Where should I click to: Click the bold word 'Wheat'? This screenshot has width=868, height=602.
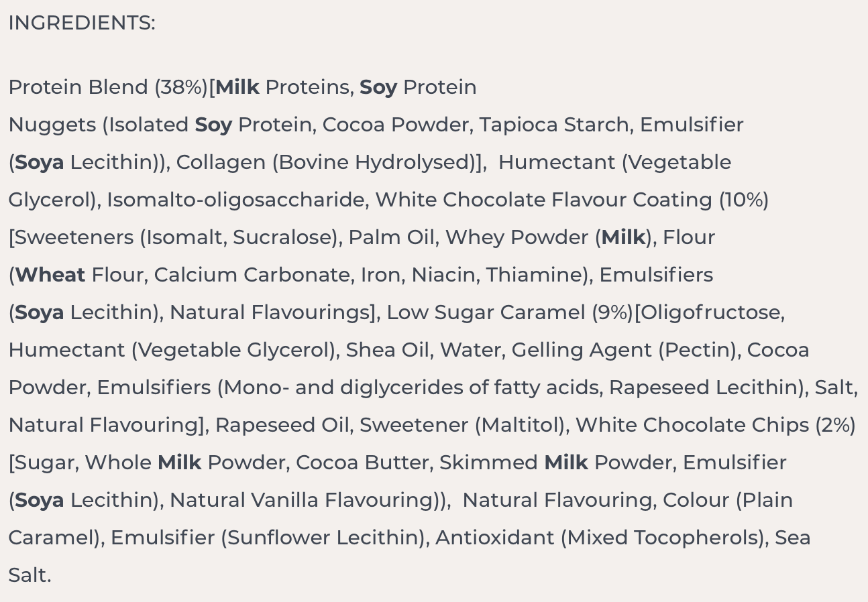[50, 276]
